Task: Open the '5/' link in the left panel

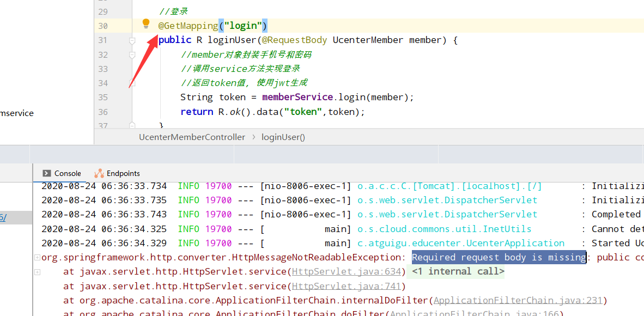Action: (4, 217)
